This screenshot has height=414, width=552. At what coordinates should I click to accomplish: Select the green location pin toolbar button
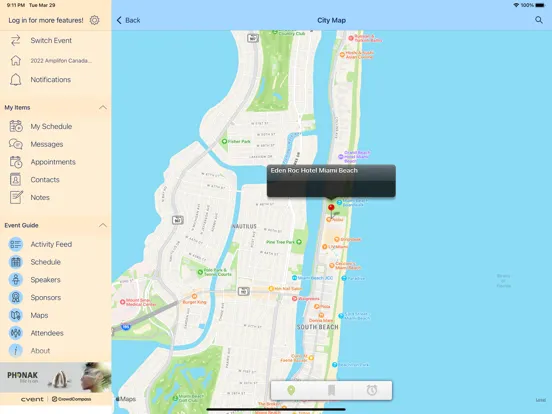click(291, 390)
